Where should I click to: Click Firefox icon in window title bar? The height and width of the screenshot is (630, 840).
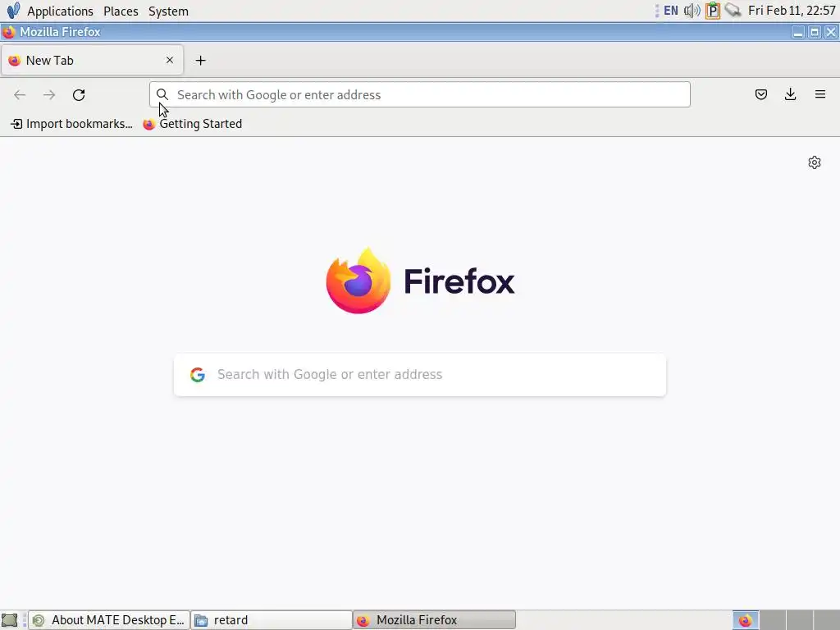(8, 32)
